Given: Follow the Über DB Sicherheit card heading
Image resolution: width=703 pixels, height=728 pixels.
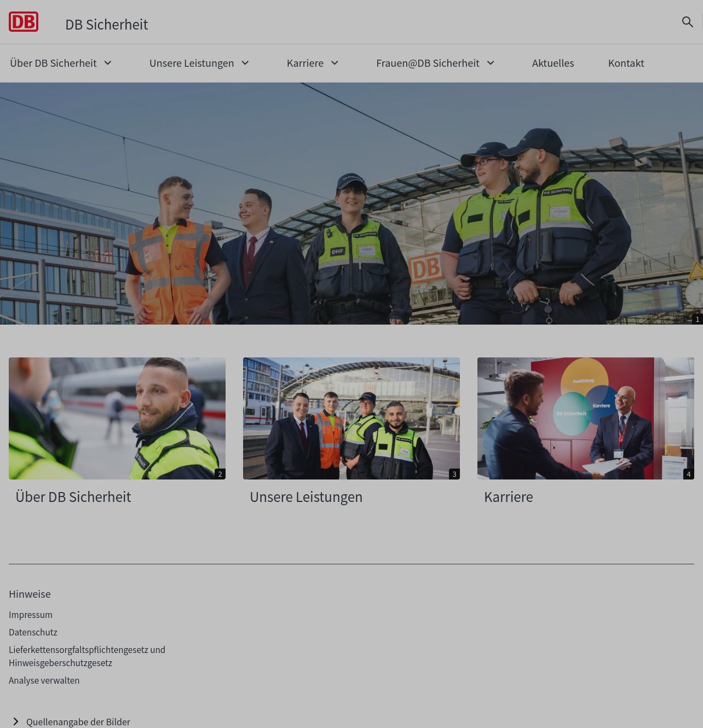Looking at the screenshot, I should [73, 497].
